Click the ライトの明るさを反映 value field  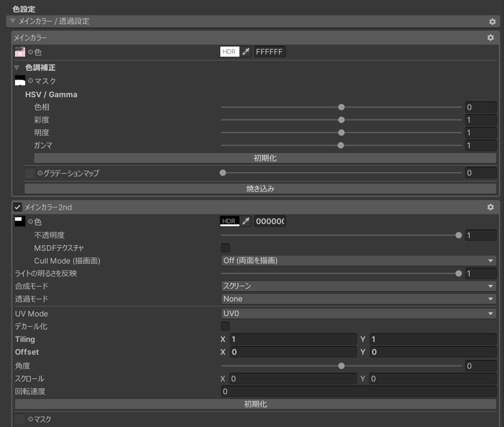(480, 274)
